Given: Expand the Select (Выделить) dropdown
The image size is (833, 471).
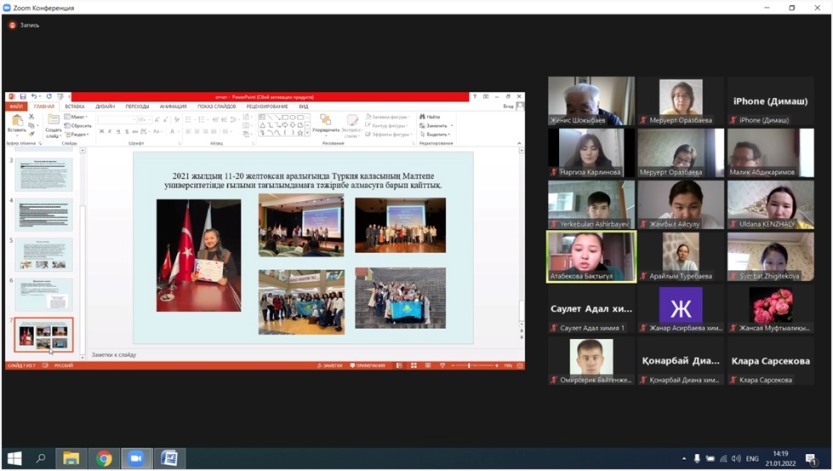Looking at the screenshot, I should point(436,135).
